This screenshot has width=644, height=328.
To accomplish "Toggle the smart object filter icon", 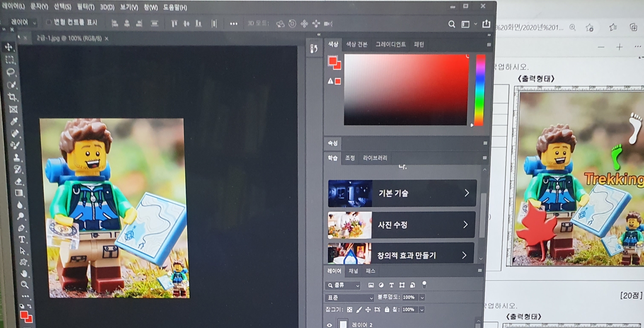I will (412, 285).
